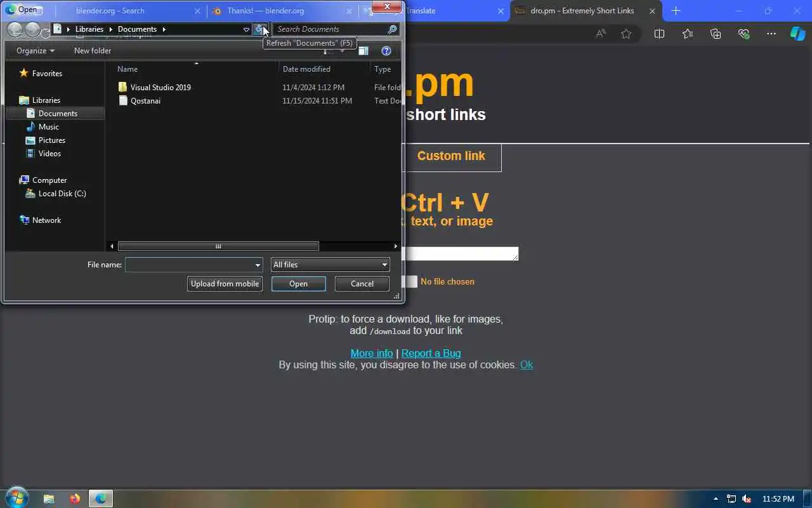Select Computer in the navigation pane
Viewport: 812px width, 508px height.
coord(49,180)
